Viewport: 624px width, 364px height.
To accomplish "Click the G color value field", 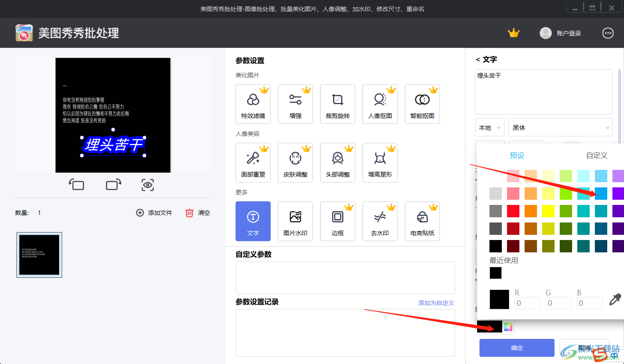I will tap(559, 303).
